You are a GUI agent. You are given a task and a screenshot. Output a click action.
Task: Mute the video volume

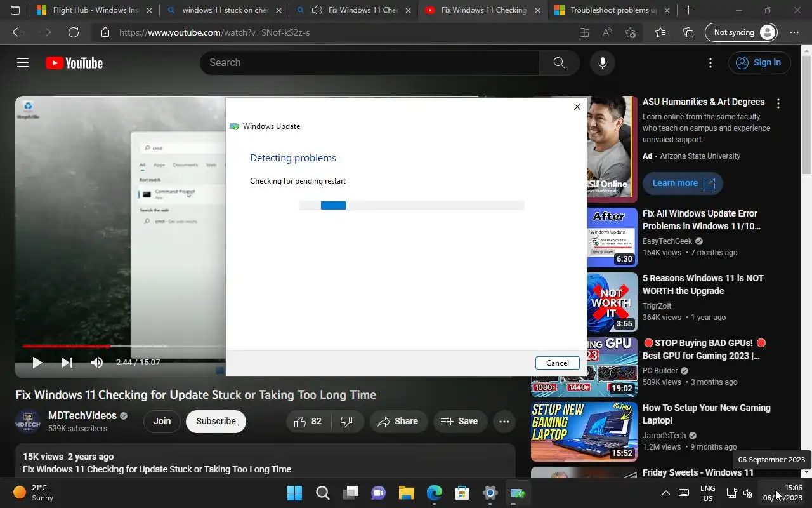click(96, 363)
